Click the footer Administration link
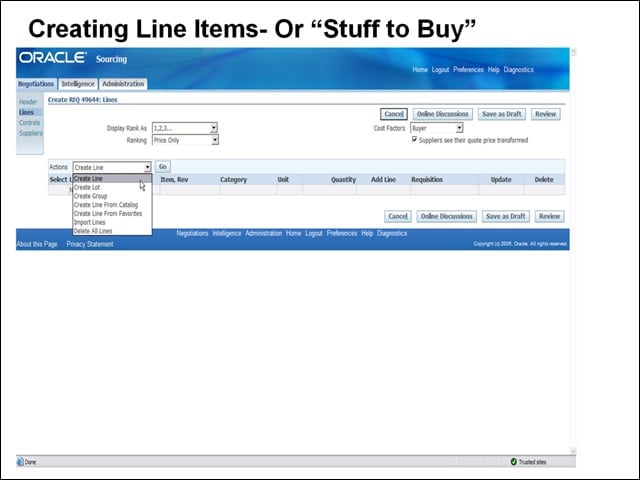 [x=263, y=233]
